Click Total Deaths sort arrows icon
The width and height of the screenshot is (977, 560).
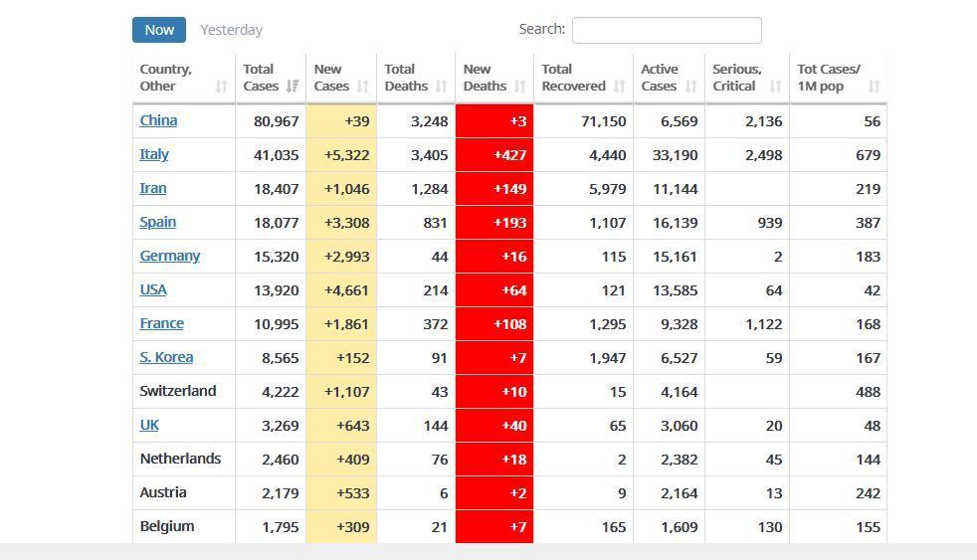[441, 87]
